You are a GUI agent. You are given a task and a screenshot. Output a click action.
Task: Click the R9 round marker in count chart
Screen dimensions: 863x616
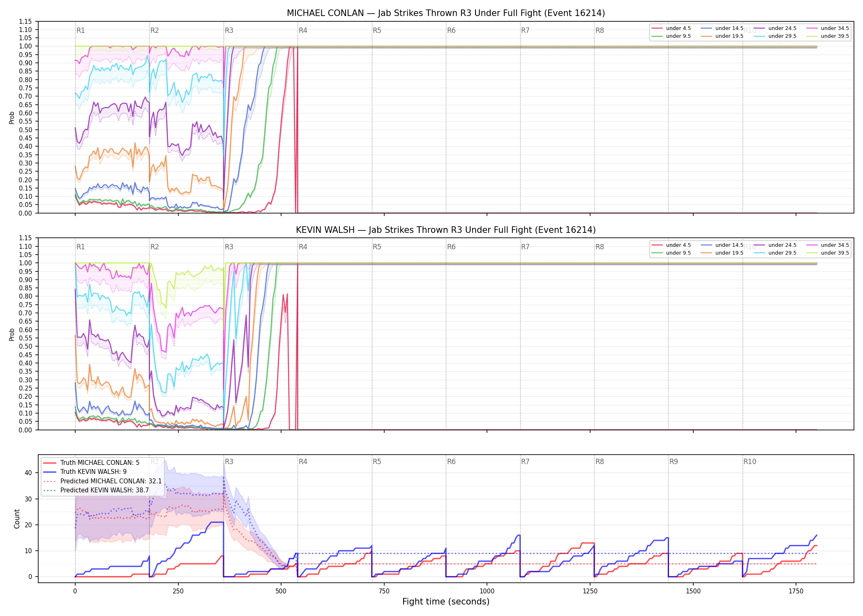click(674, 462)
